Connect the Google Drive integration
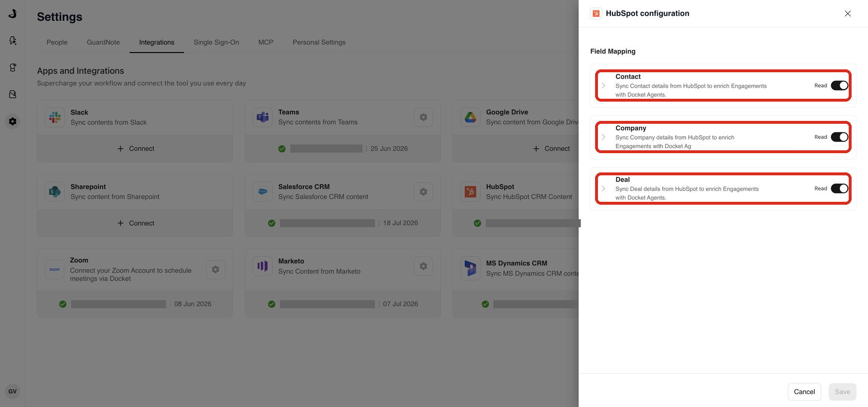This screenshot has height=407, width=868. click(x=551, y=149)
